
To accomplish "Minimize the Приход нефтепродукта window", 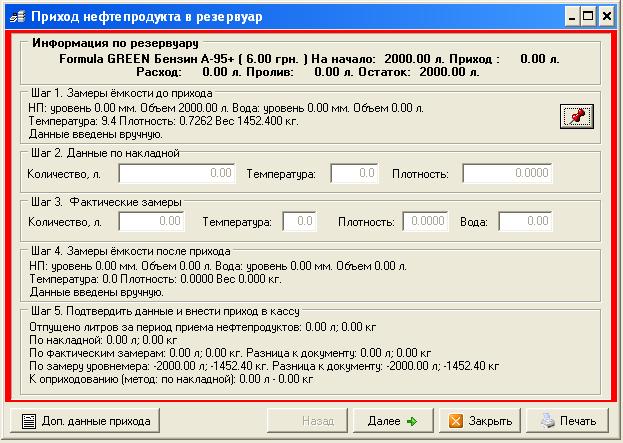I will pyautogui.click(x=572, y=17).
